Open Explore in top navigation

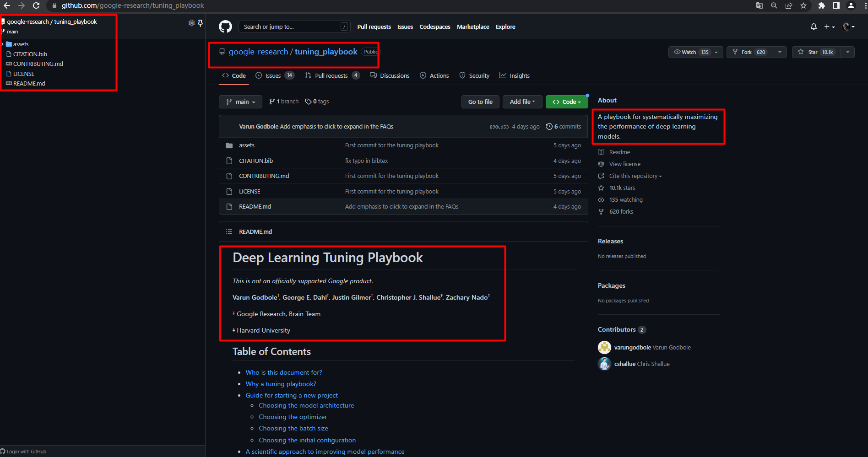pyautogui.click(x=505, y=27)
